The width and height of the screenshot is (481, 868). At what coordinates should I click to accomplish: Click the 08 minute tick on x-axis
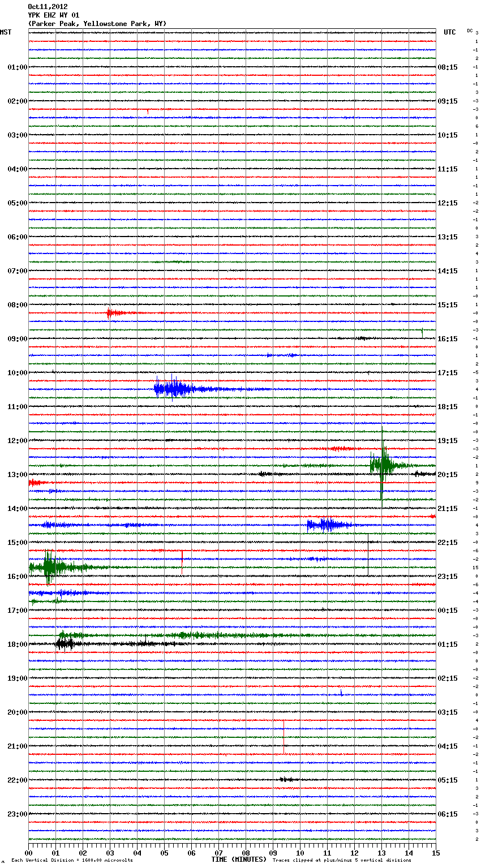246,853
